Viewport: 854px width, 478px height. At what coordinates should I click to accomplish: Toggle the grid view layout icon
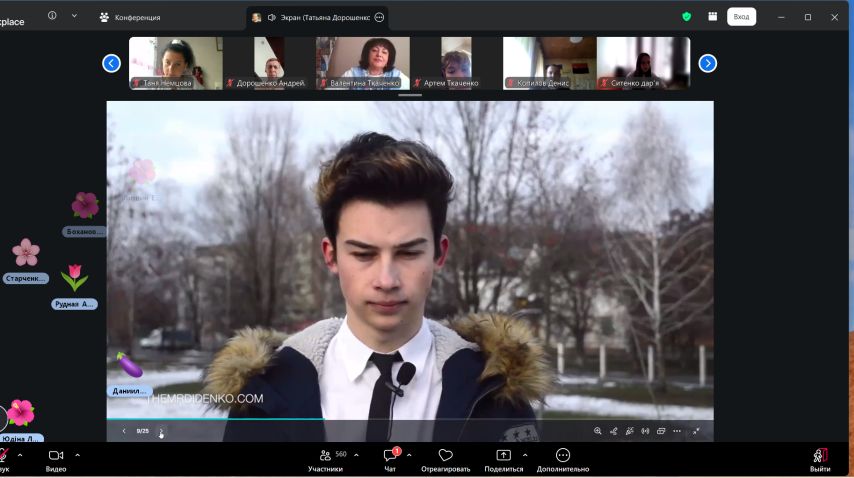[x=712, y=16]
